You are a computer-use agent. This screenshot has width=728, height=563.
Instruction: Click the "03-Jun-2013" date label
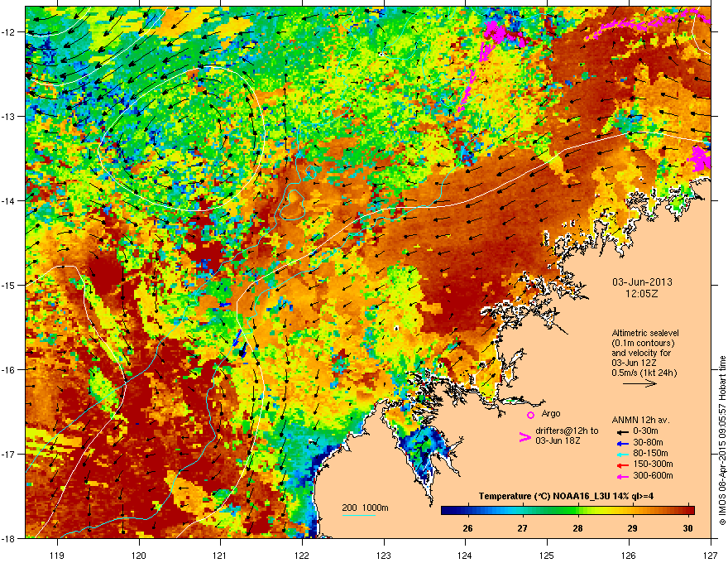pyautogui.click(x=642, y=282)
